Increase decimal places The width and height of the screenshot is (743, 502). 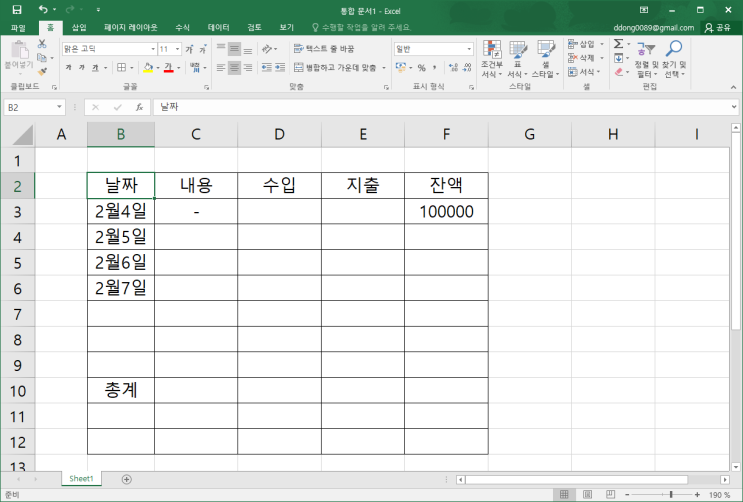click(x=453, y=68)
